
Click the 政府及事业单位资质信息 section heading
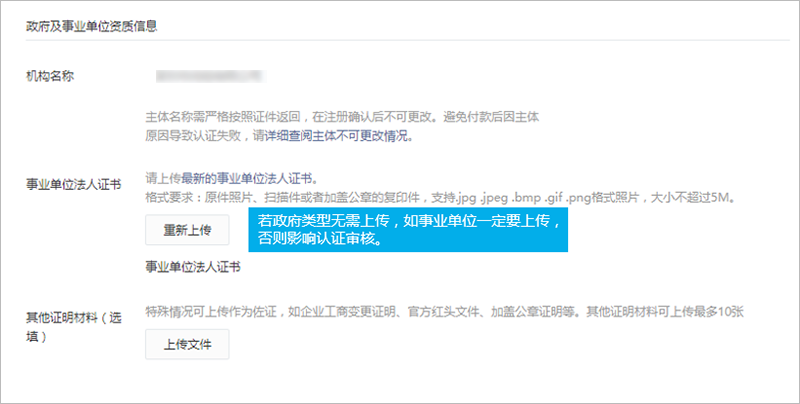92,26
